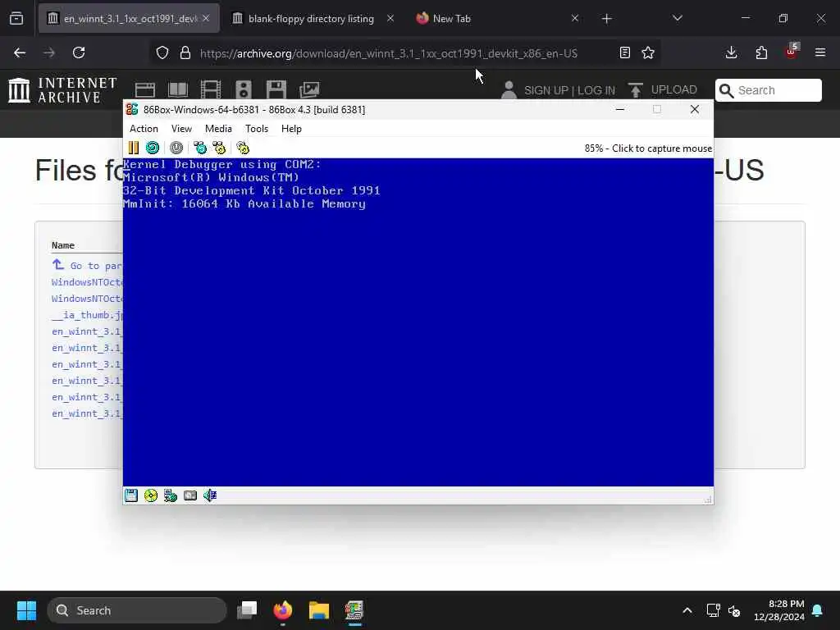Click the Internet Archive Web icon
Viewport: 840px width, 630px height.
(x=144, y=89)
